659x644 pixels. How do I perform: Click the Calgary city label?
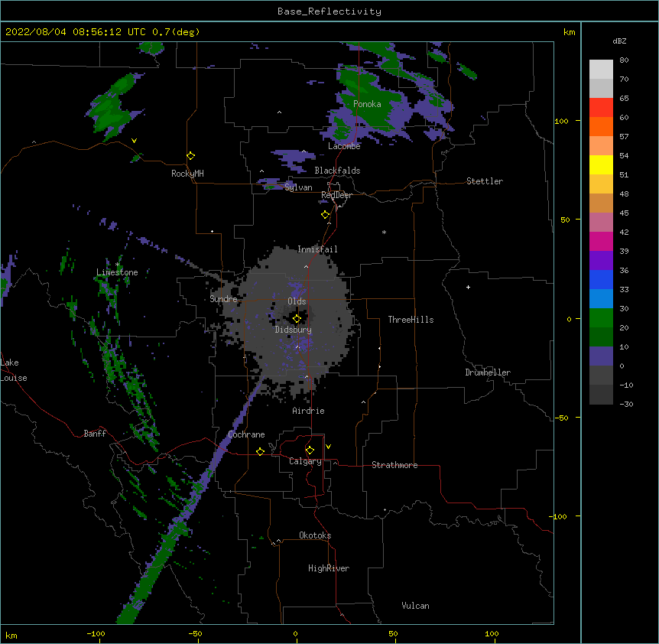[x=305, y=461]
